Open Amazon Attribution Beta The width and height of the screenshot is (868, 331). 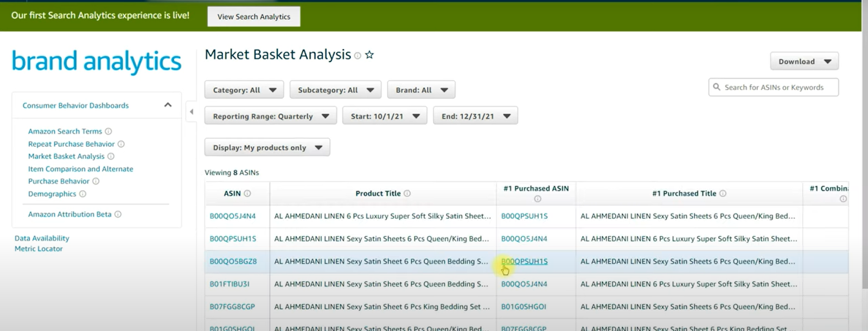click(x=69, y=215)
